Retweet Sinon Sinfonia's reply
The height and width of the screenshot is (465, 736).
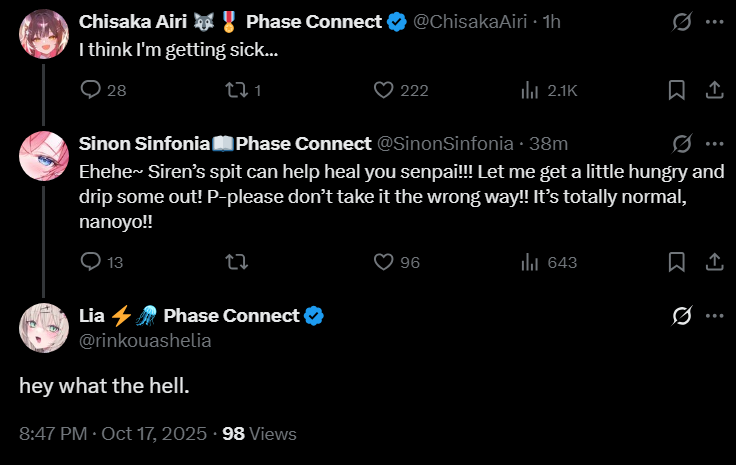coord(237,262)
